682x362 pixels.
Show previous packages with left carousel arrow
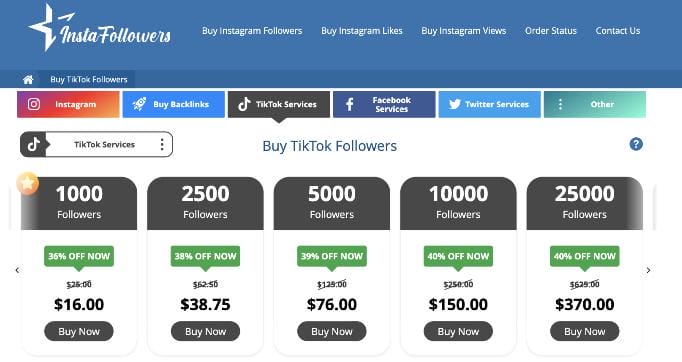pos(17,270)
